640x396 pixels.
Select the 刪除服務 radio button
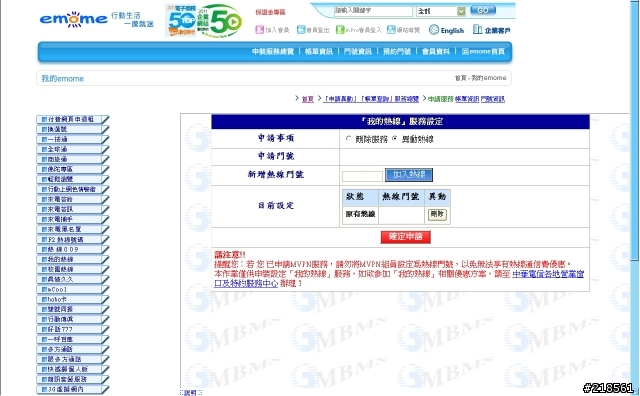click(348, 139)
